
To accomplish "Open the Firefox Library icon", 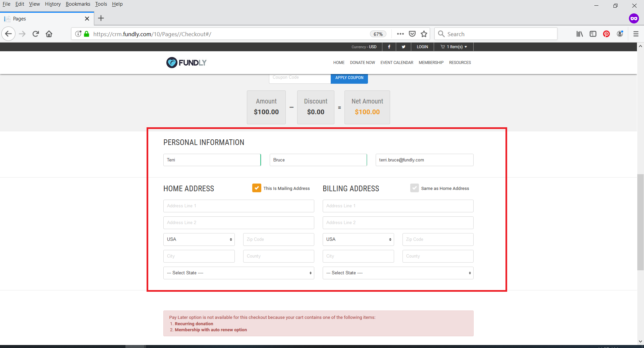I will [x=580, y=33].
